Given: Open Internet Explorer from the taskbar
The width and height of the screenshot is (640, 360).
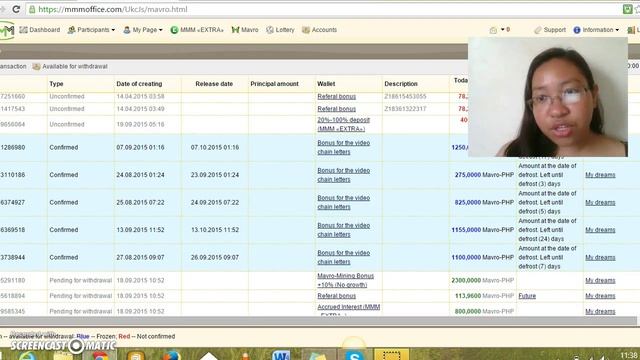Looking at the screenshot, I should coord(27,355).
